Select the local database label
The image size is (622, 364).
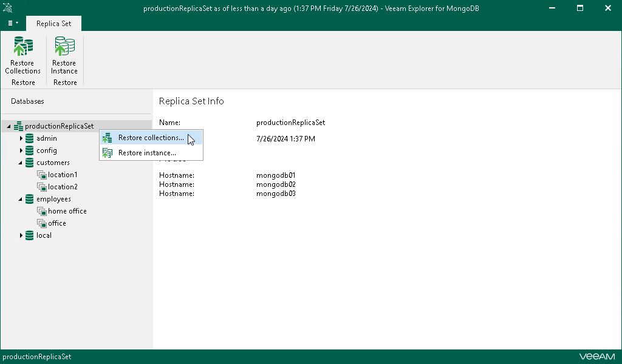[x=44, y=235]
